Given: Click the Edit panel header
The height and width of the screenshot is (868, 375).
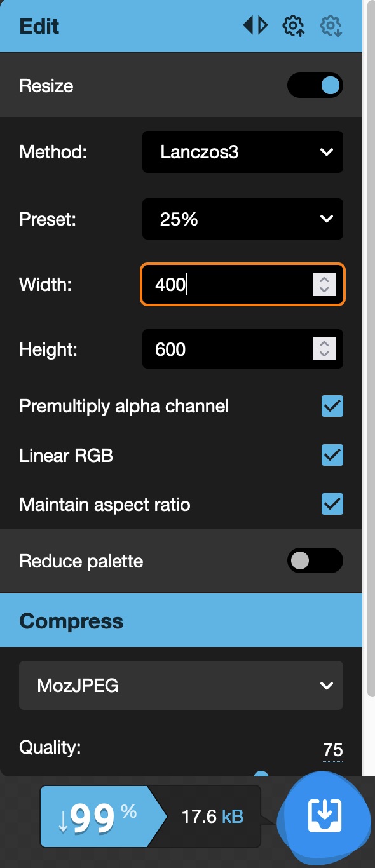Looking at the screenshot, I should [x=40, y=25].
